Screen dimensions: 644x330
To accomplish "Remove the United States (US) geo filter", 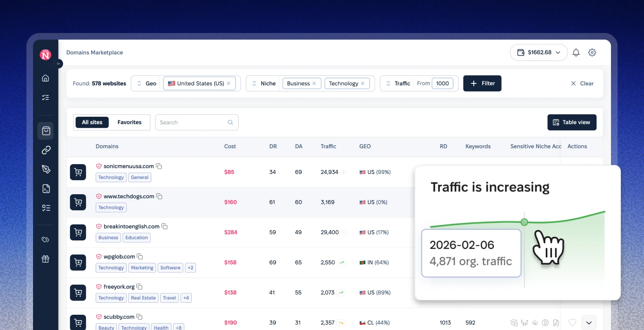I will tap(229, 83).
